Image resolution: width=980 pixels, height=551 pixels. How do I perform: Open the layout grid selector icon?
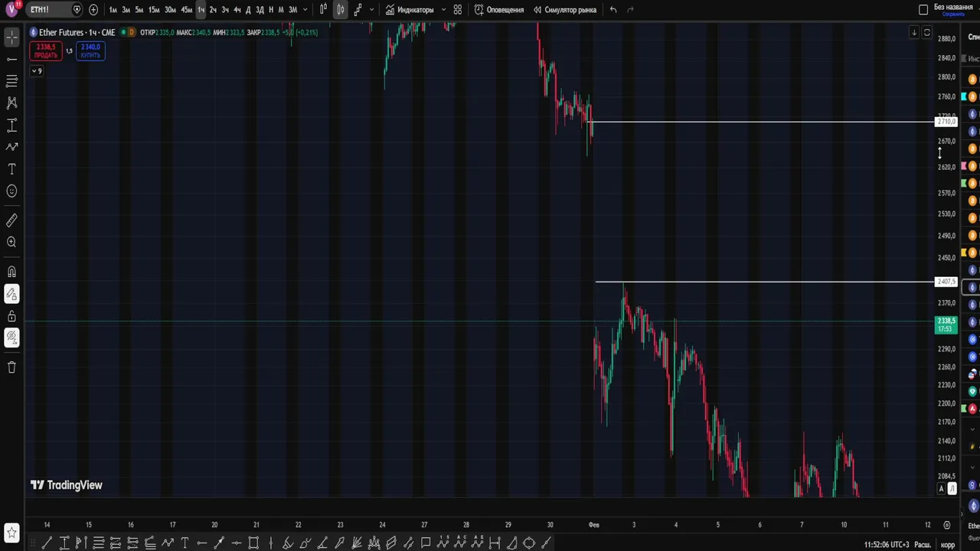(x=457, y=10)
